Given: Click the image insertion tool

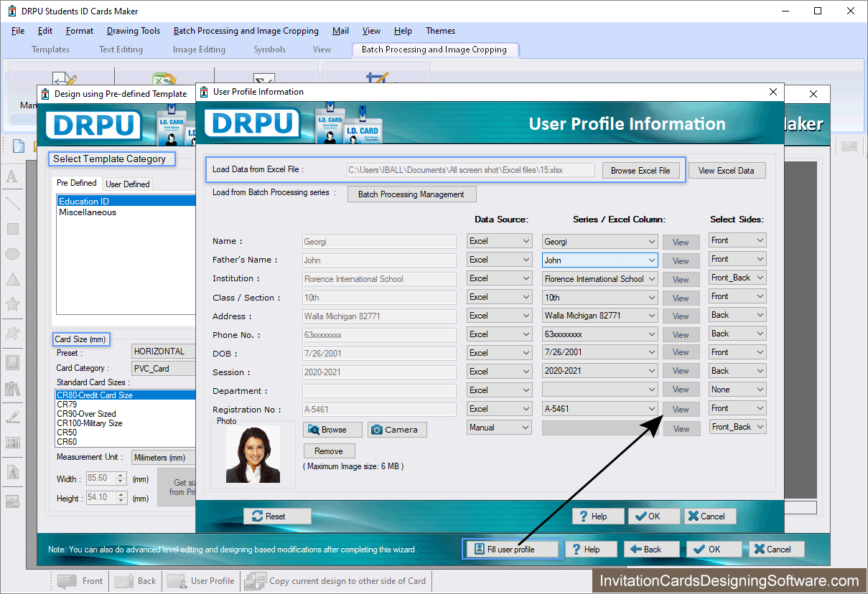Looking at the screenshot, I should pos(12,361).
